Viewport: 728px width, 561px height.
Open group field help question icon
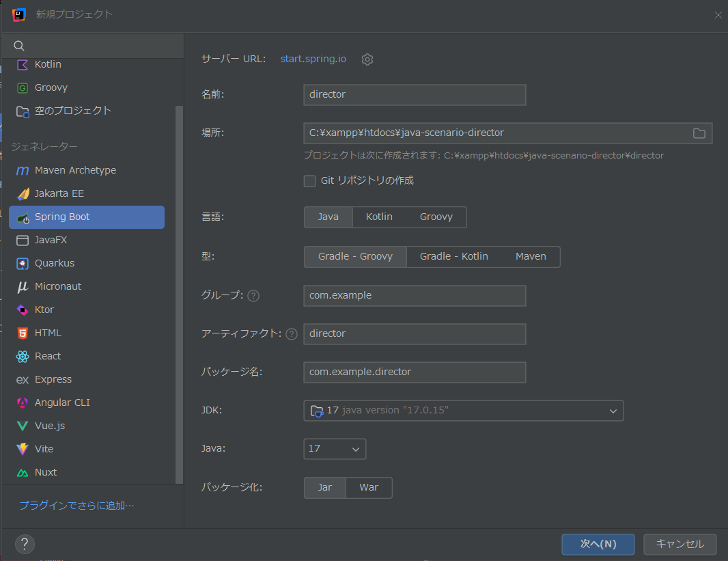pyautogui.click(x=253, y=296)
